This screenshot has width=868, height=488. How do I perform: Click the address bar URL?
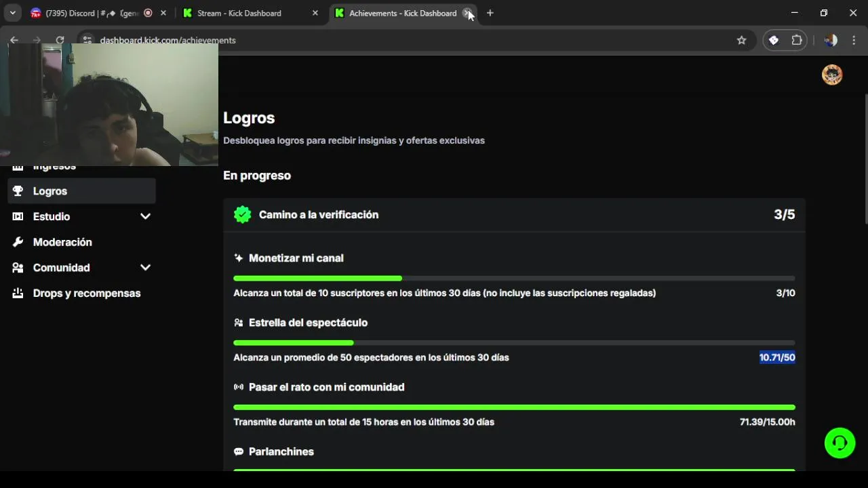167,40
